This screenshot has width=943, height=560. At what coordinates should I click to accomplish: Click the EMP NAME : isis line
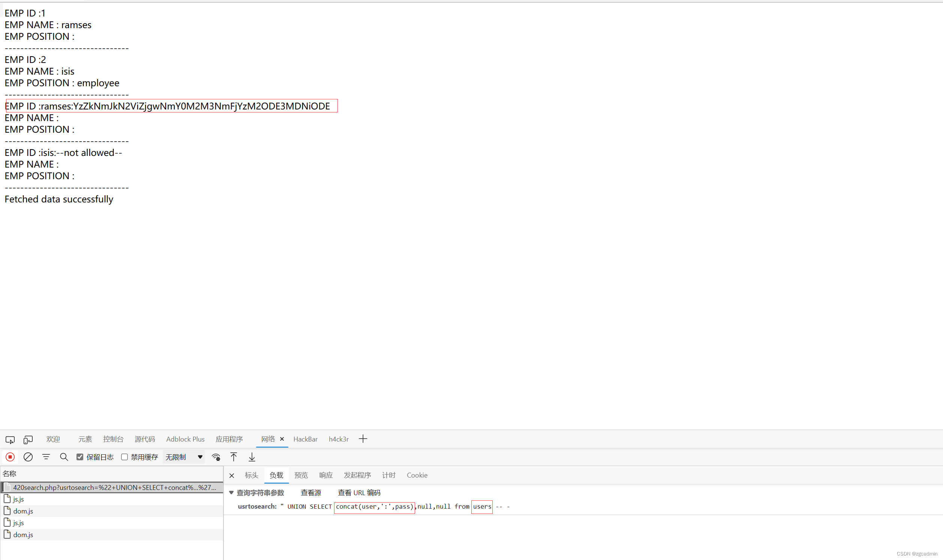pyautogui.click(x=39, y=71)
